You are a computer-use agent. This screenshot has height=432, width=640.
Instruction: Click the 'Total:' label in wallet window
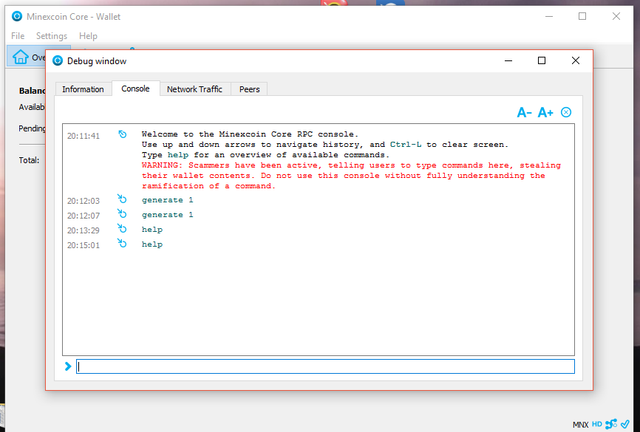click(29, 160)
